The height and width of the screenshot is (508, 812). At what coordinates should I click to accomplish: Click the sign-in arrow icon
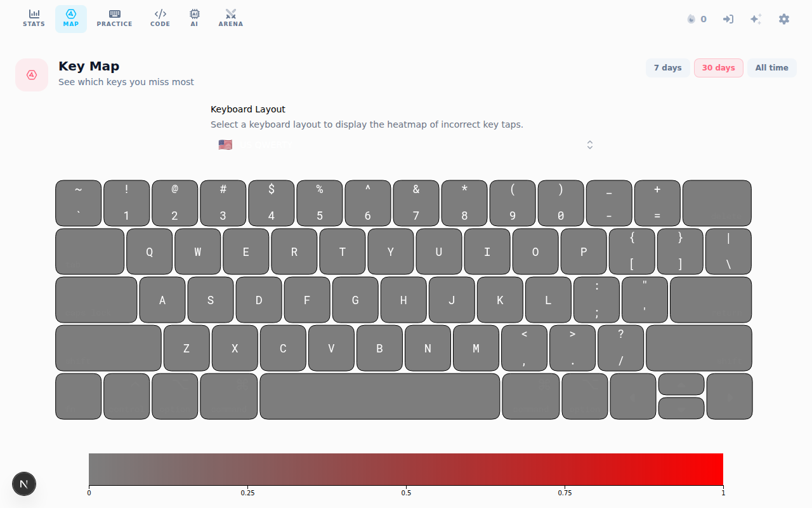(x=728, y=19)
